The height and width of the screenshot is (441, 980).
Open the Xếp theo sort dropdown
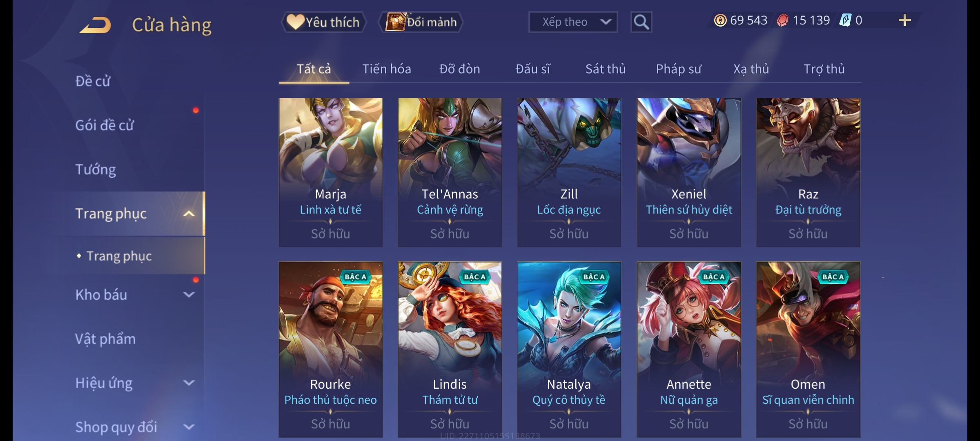coord(573,22)
